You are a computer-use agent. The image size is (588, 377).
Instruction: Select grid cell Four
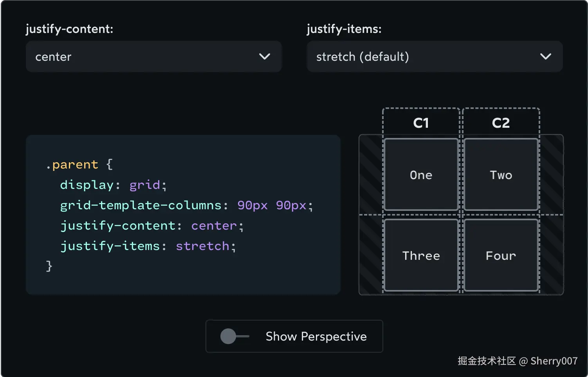point(501,256)
